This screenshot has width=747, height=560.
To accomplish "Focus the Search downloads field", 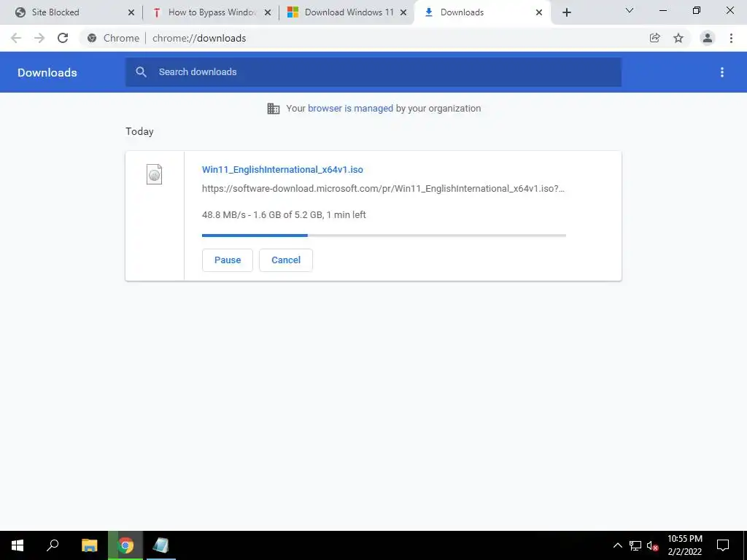I will pyautogui.click(x=373, y=72).
